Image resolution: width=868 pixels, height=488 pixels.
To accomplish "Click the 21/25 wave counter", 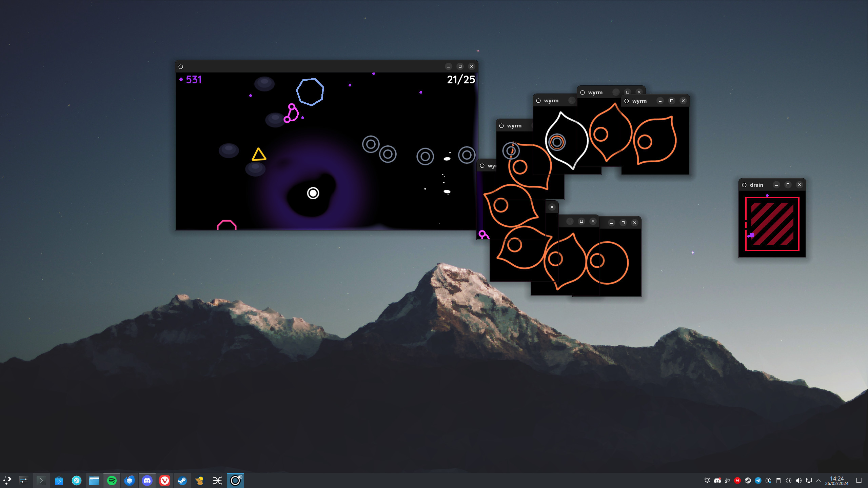I will 461,80.
